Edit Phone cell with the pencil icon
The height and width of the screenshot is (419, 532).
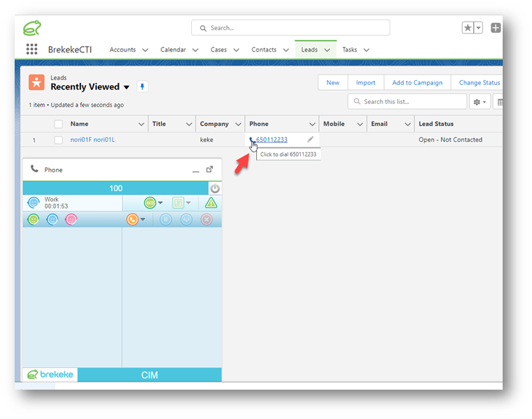click(x=310, y=140)
